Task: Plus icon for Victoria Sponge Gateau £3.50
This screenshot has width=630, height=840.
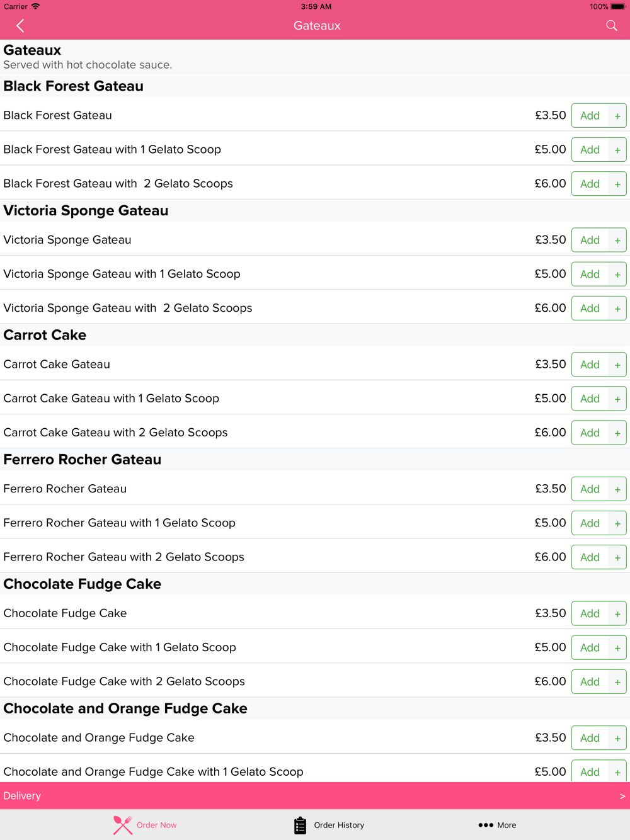Action: coord(617,241)
